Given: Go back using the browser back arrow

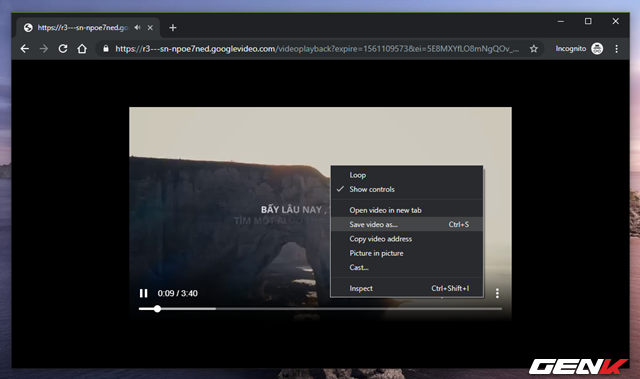Looking at the screenshot, I should (24, 49).
